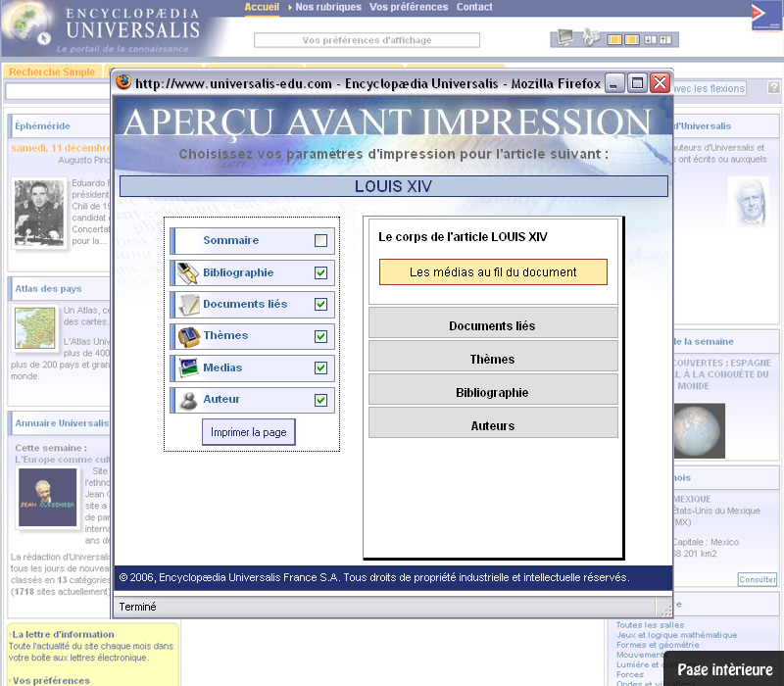Click the globe image in right column
The width and height of the screenshot is (784, 686).
pos(699,431)
